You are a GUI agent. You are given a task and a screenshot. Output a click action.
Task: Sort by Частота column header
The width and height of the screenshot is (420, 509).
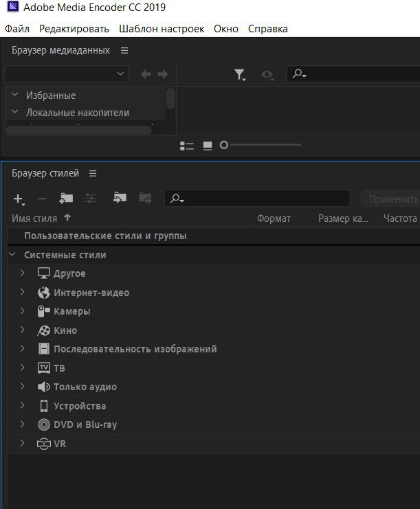pos(400,218)
